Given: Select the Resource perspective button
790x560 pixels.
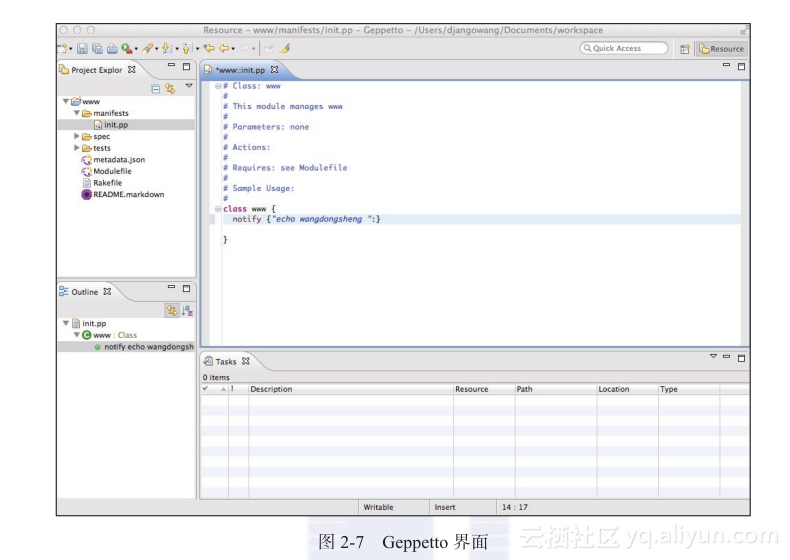Looking at the screenshot, I should coord(721,49).
